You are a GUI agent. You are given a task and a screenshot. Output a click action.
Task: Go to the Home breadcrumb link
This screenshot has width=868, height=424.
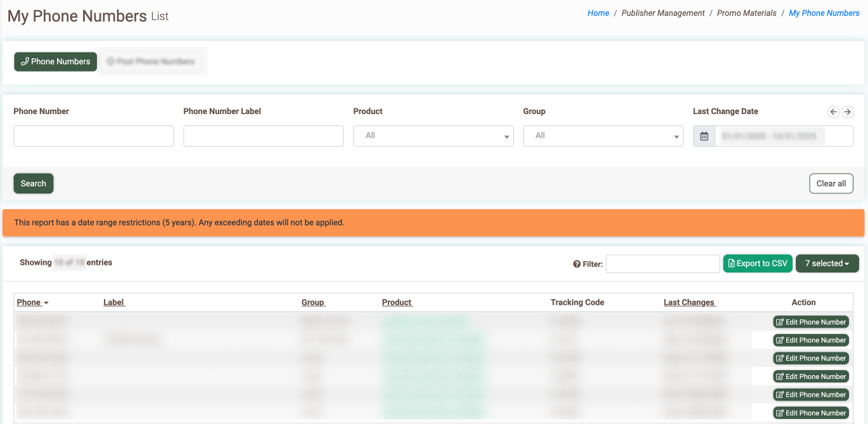pos(598,13)
